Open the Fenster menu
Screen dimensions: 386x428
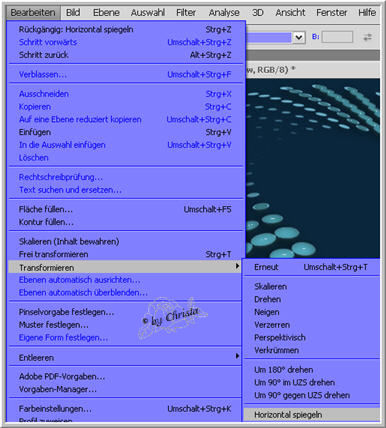point(332,13)
